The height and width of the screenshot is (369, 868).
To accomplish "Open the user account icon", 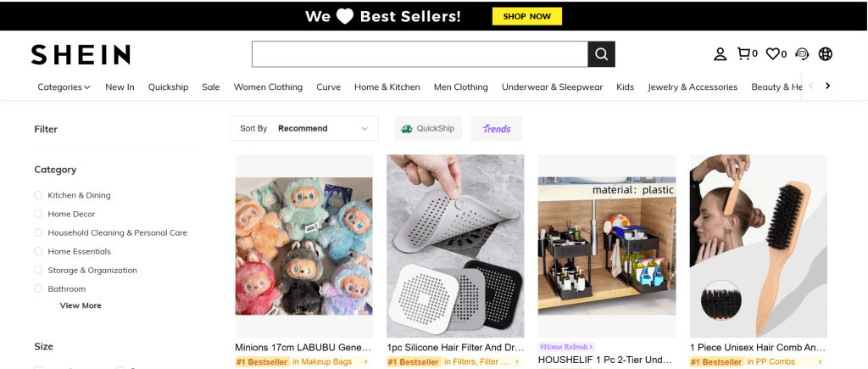I will [720, 54].
